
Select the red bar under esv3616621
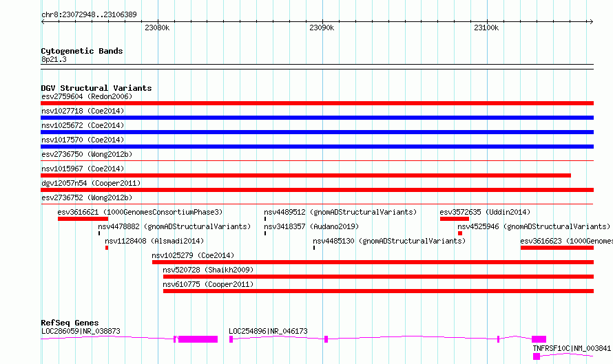coord(83,219)
